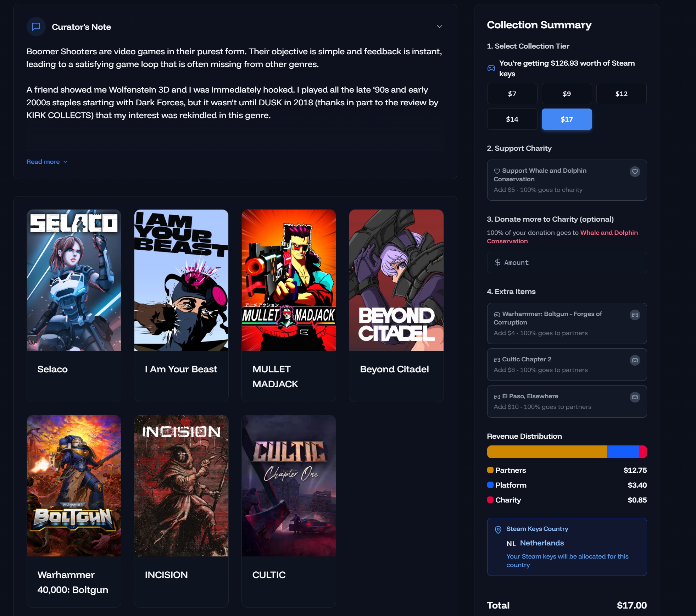Click gamepad icon on Forges of Corruption

pos(635,315)
